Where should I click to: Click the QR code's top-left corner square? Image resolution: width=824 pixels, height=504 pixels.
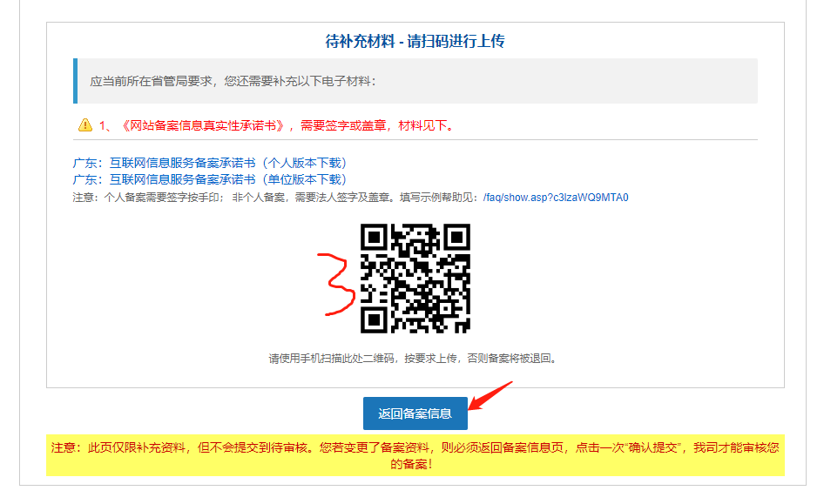pyautogui.click(x=375, y=238)
